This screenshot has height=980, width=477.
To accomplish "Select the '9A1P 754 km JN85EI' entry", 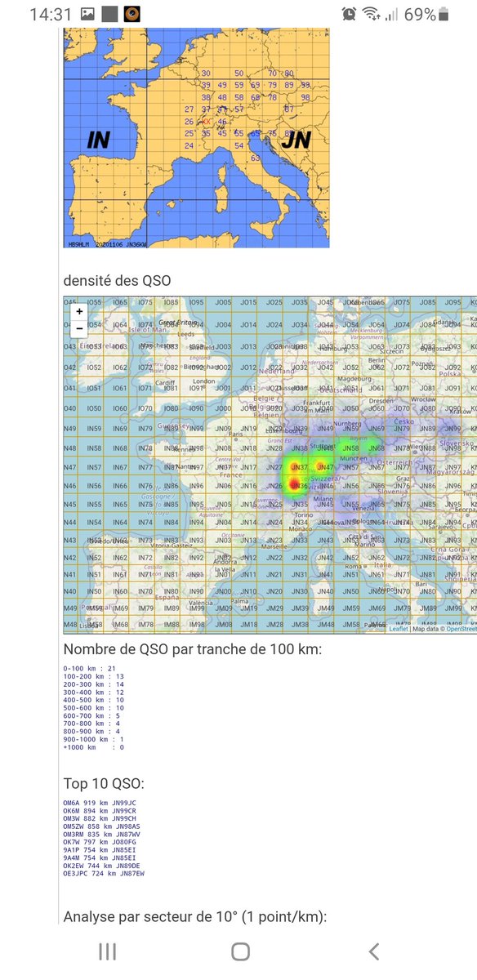I will point(100,850).
